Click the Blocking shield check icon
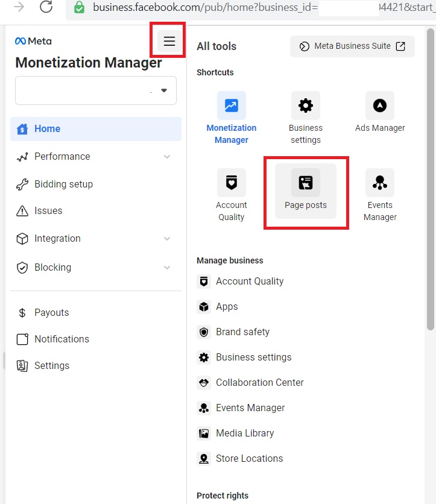 click(x=22, y=268)
